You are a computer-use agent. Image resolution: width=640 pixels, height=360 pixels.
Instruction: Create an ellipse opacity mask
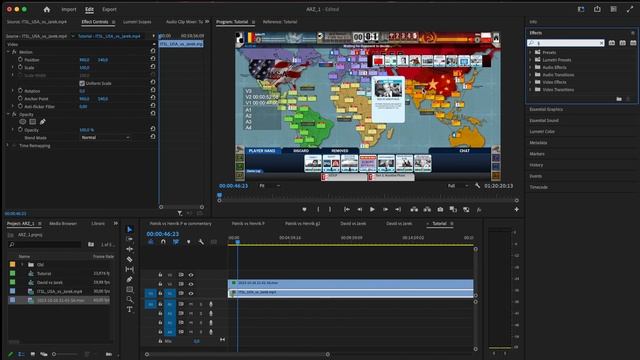pyautogui.click(x=22, y=122)
